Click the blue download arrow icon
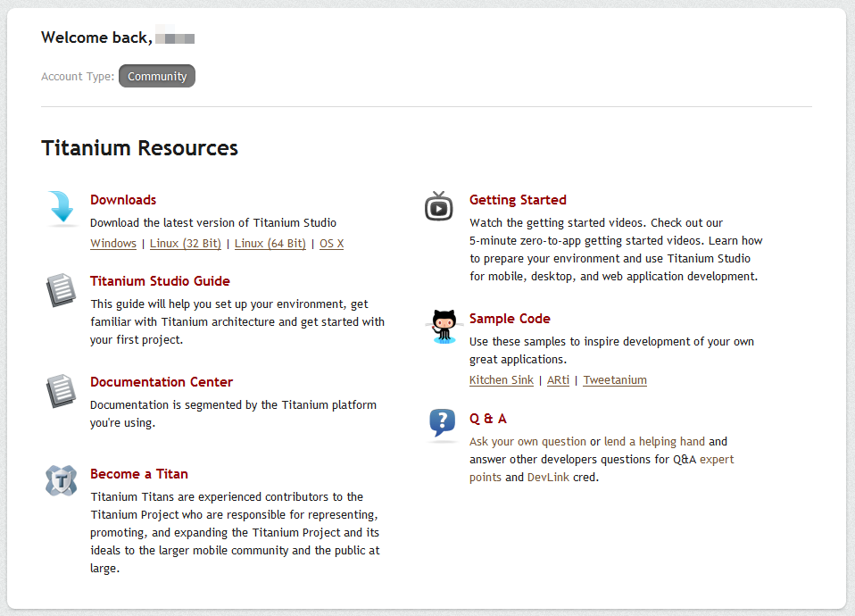This screenshot has height=616, width=855. coord(62,206)
